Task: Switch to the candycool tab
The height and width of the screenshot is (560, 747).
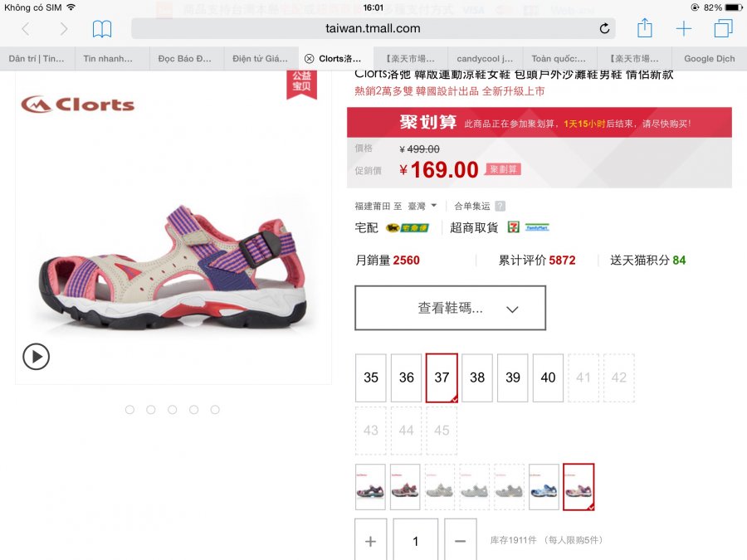Action: pos(485,59)
